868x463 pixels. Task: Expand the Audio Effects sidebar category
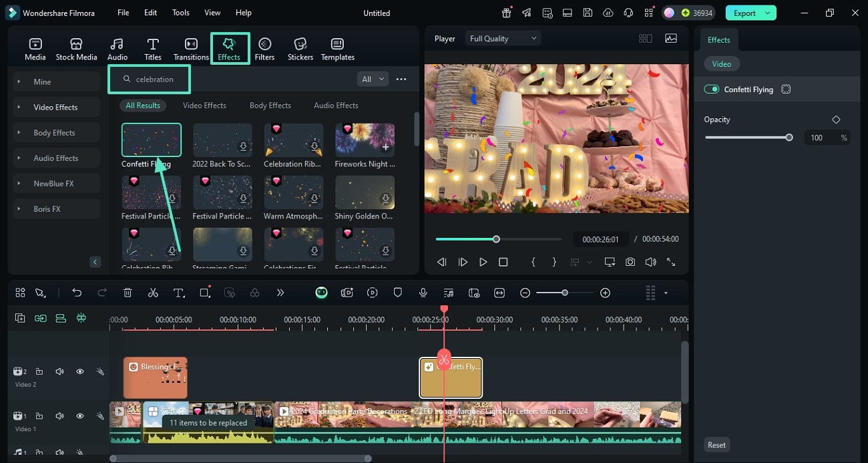pos(56,158)
